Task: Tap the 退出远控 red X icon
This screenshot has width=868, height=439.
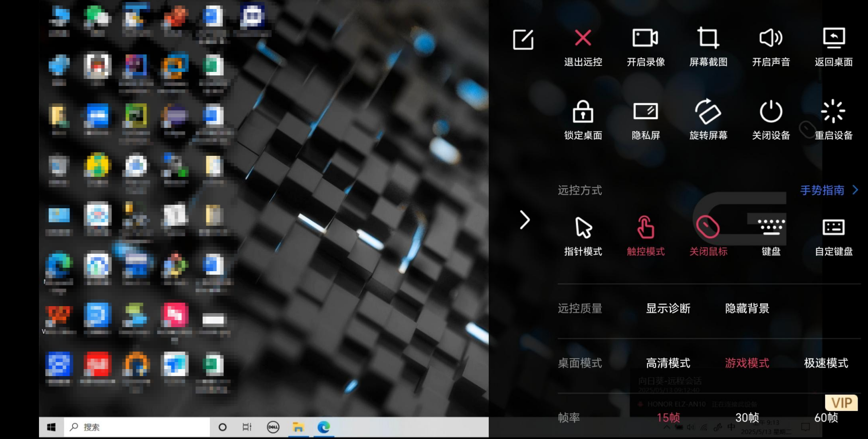Action: tap(583, 38)
